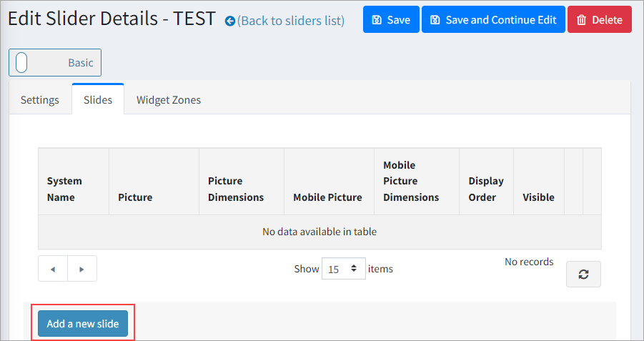644x341 pixels.
Task: Select the Slides tab
Action: 98,100
